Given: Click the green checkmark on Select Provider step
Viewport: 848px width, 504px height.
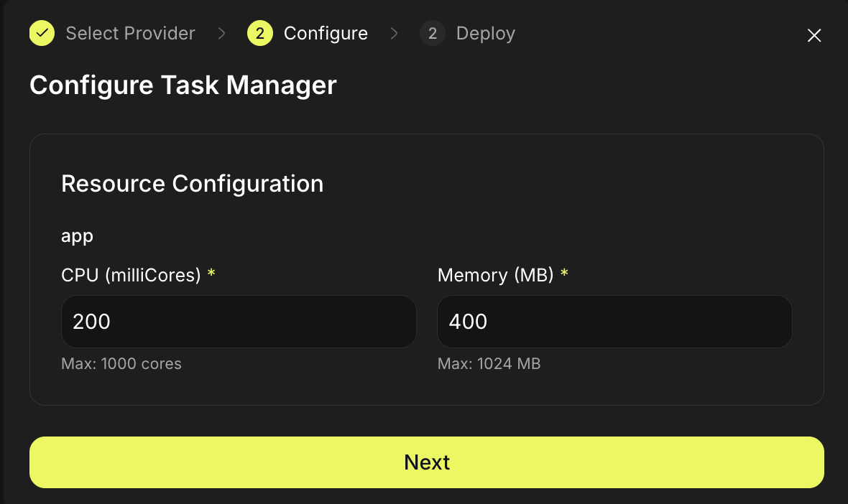Looking at the screenshot, I should tap(42, 33).
